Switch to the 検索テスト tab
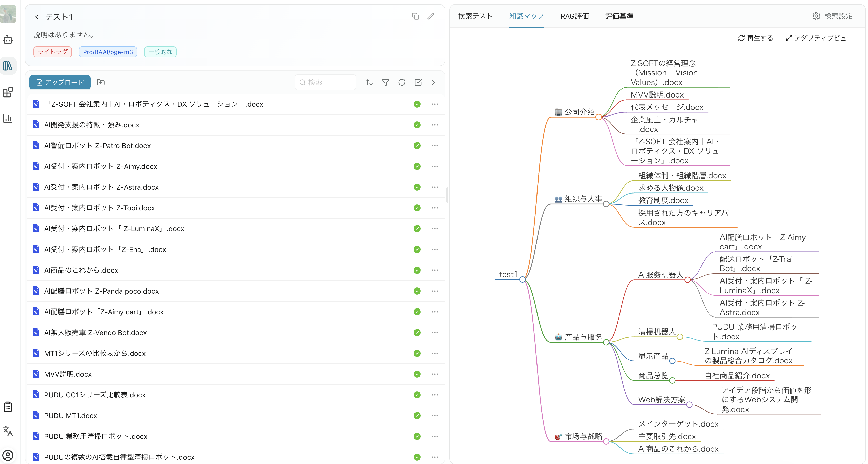 (475, 16)
